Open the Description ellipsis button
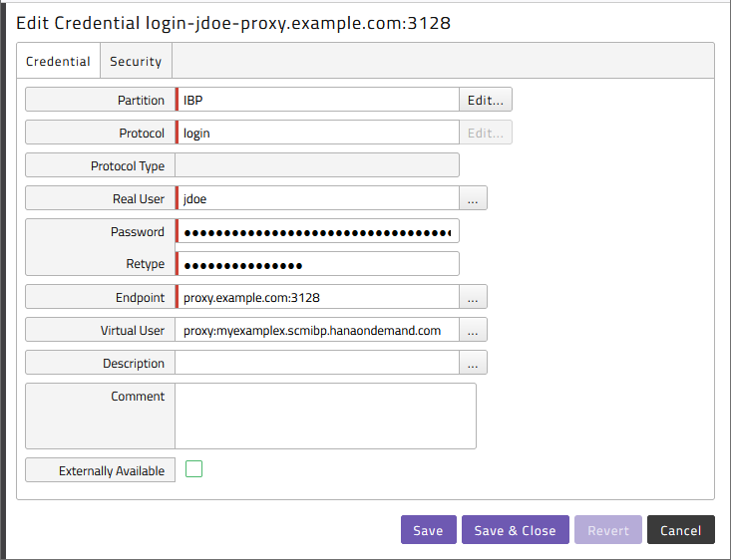 (x=473, y=363)
